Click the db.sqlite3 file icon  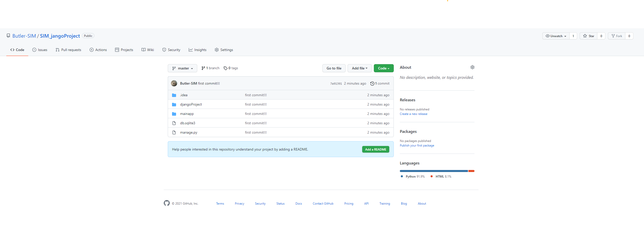coord(174,123)
